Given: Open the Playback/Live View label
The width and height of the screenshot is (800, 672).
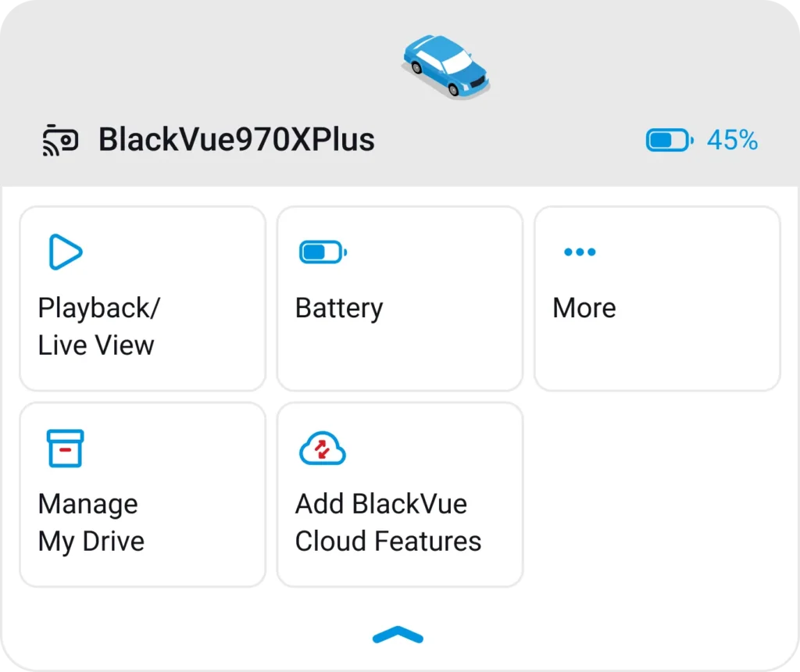Looking at the screenshot, I should pos(97,327).
